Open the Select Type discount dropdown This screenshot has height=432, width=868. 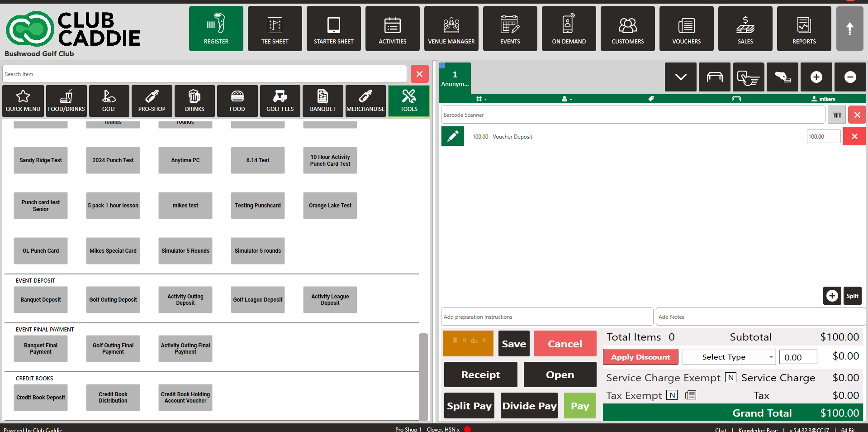click(728, 357)
